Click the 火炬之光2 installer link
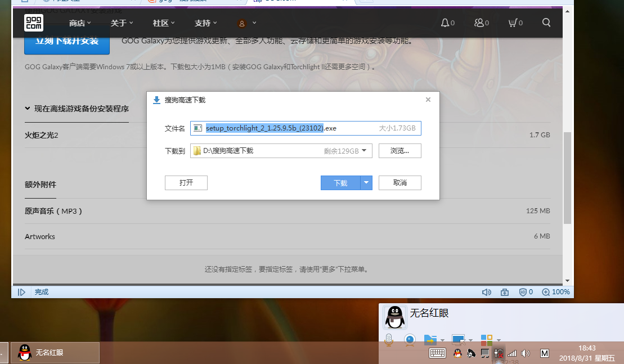This screenshot has height=364, width=624. point(42,135)
